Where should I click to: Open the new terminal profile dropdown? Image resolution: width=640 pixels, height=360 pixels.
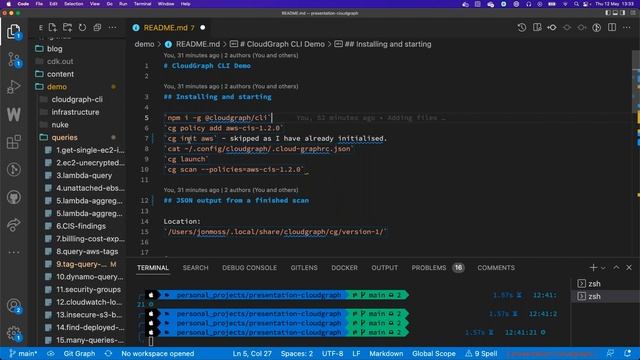[x=603, y=268]
